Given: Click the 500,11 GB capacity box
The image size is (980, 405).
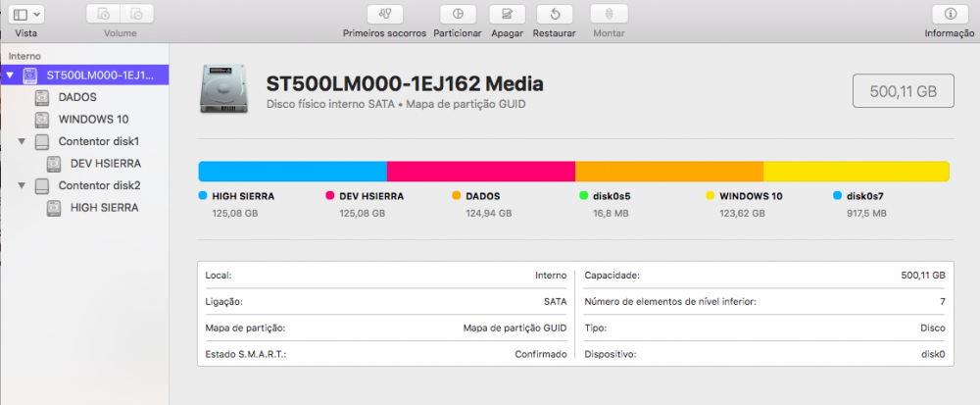Looking at the screenshot, I should click(x=904, y=91).
